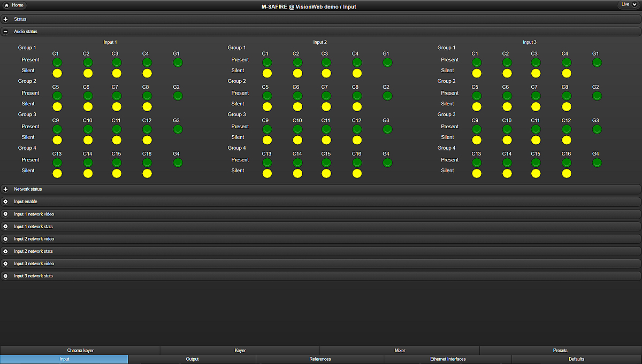Click Input 3 G2 Present indicator
This screenshot has height=364, width=642.
point(597,96)
